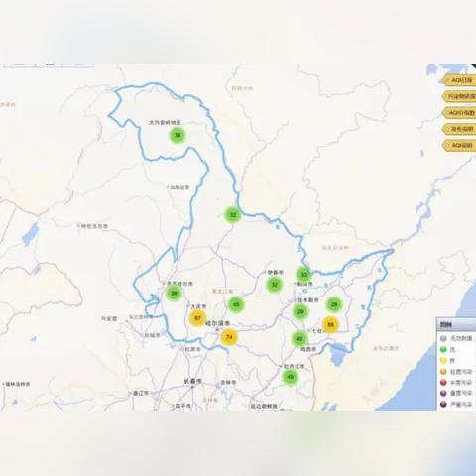Click the yellow Harbin marker showing 74
476x476 pixels.
pyautogui.click(x=229, y=337)
